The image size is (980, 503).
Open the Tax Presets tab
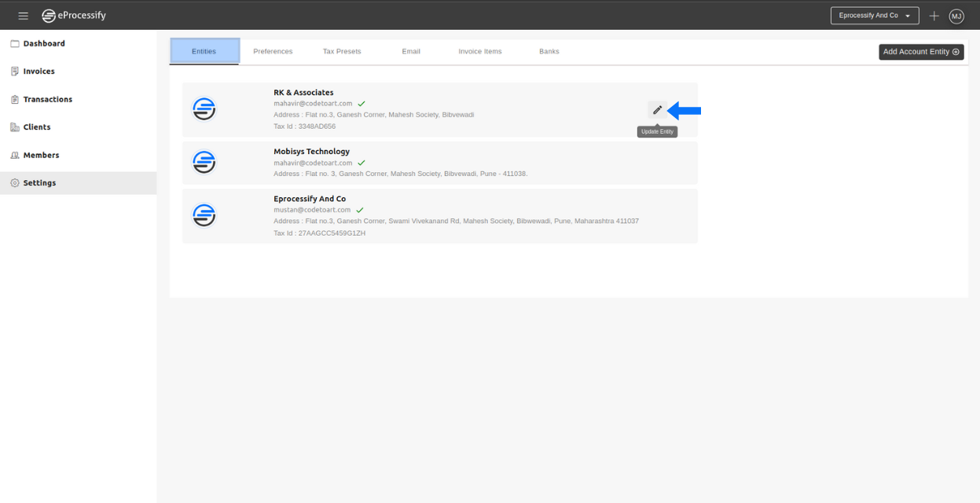[342, 51]
